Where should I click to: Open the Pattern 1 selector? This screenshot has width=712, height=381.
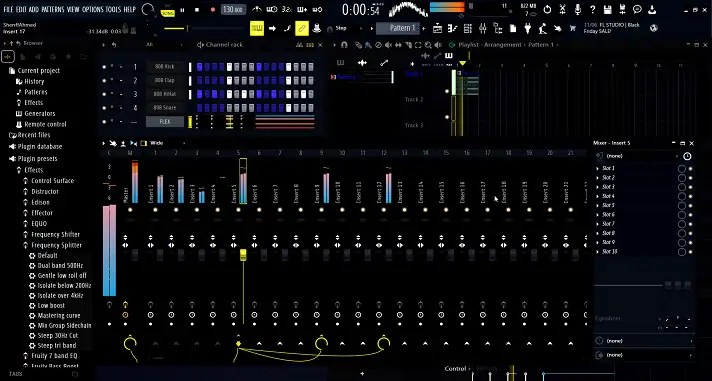tap(398, 28)
